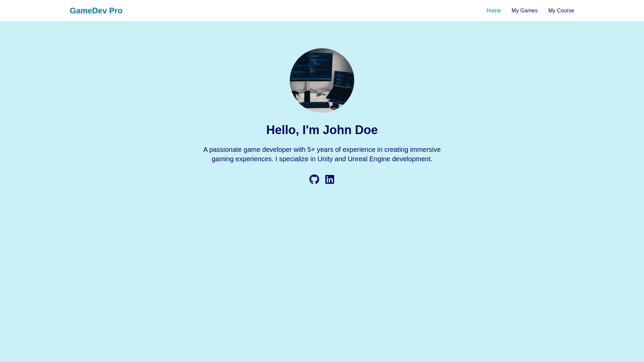Click "Unreal Engine" in the bio text
This screenshot has height=362, width=644.
(x=369, y=159)
